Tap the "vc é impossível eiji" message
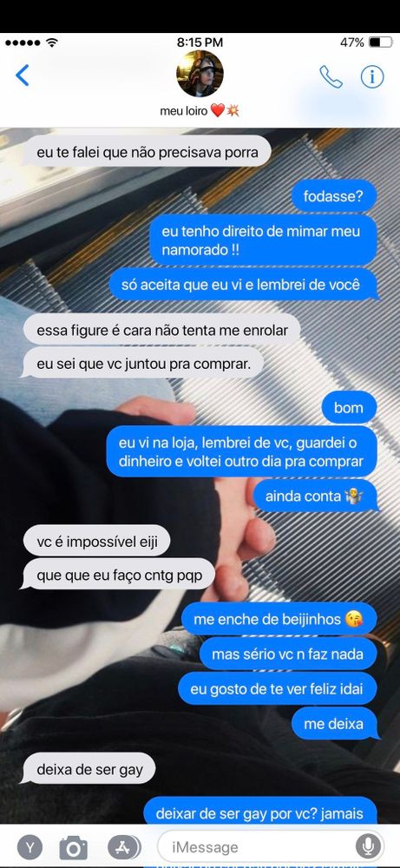 (x=97, y=541)
